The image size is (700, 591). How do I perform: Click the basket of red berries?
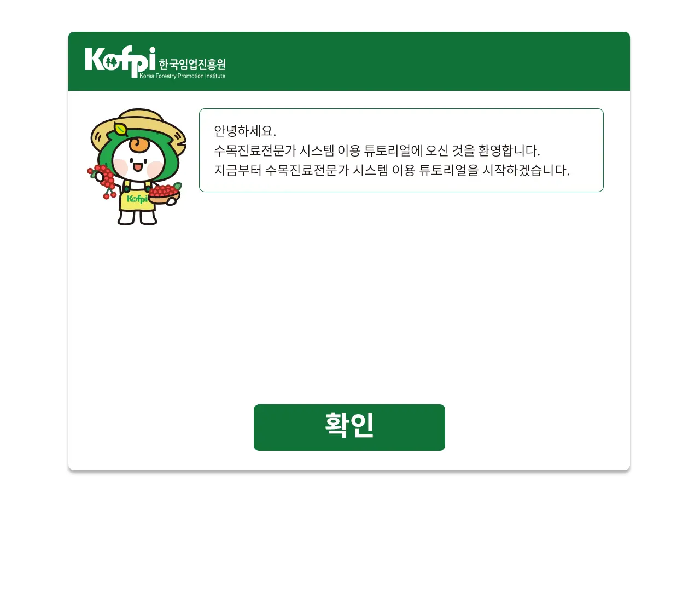[165, 194]
